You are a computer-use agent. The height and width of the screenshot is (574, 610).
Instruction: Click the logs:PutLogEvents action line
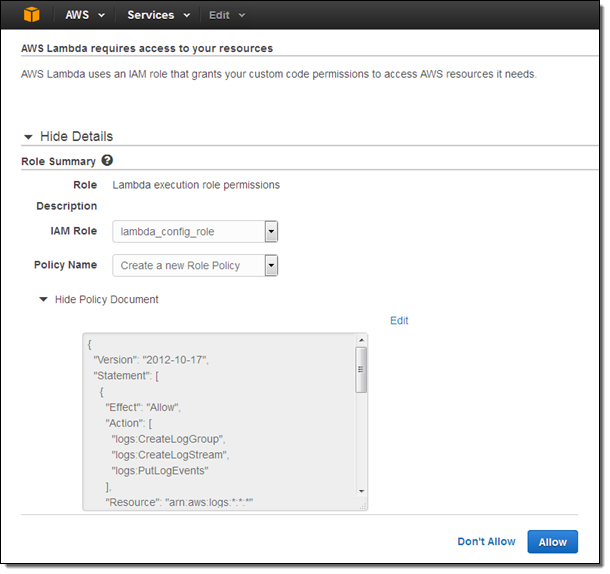pos(164,471)
